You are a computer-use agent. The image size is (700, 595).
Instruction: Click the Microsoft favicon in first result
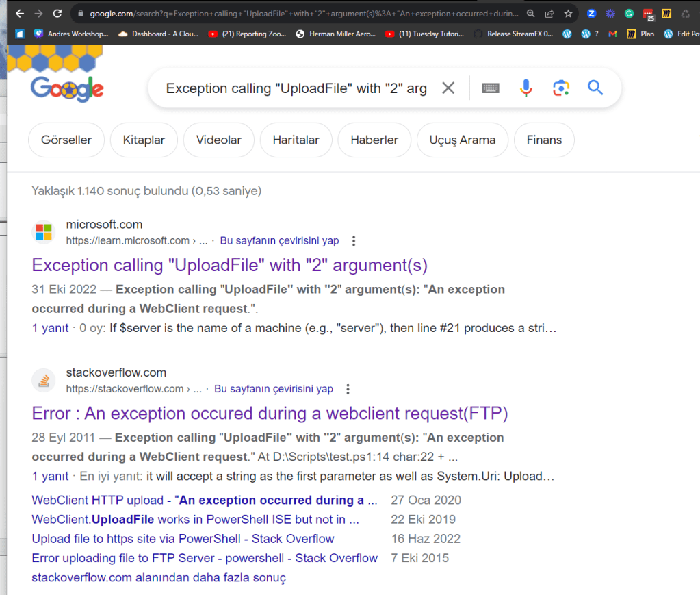pos(44,232)
